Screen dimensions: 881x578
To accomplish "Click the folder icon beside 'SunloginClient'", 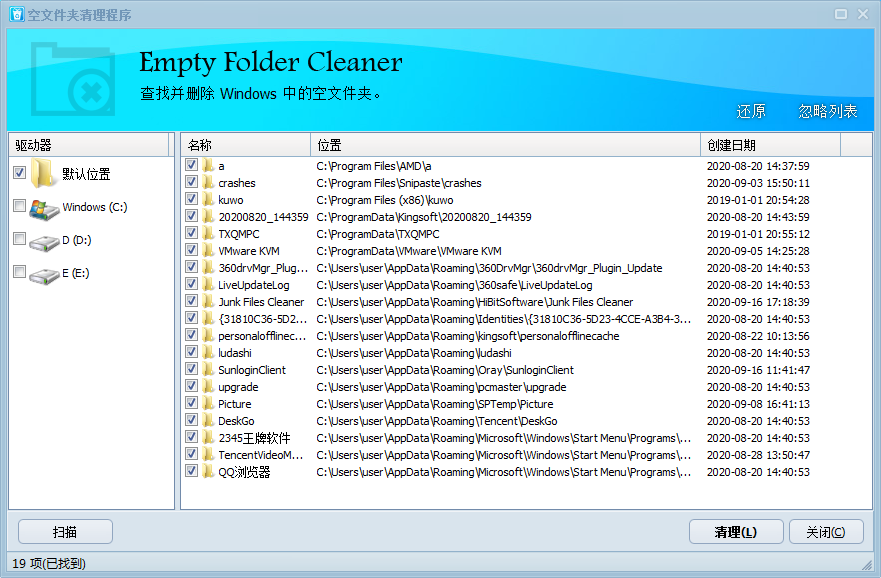I will (209, 370).
